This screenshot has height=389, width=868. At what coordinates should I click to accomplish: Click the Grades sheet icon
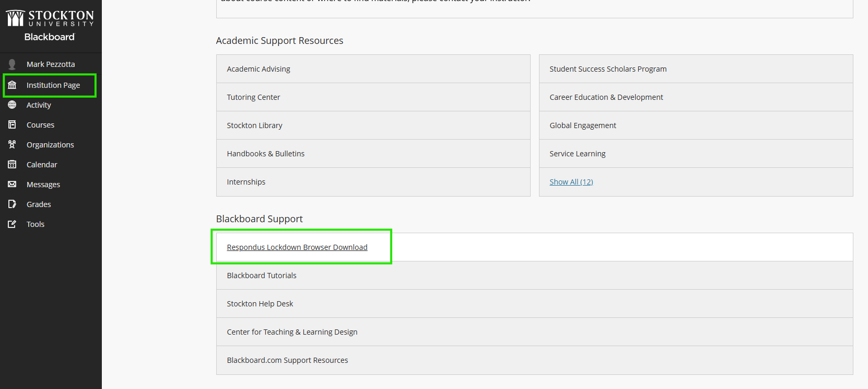12,204
